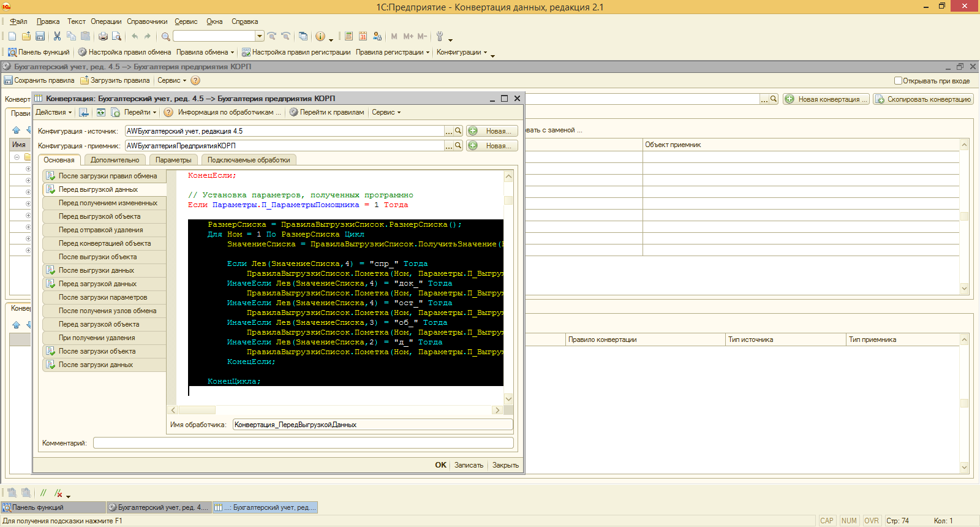Screen dimensions: 980x527
Task: Click the Copy icon in the main toolbar
Action: coord(71,36)
